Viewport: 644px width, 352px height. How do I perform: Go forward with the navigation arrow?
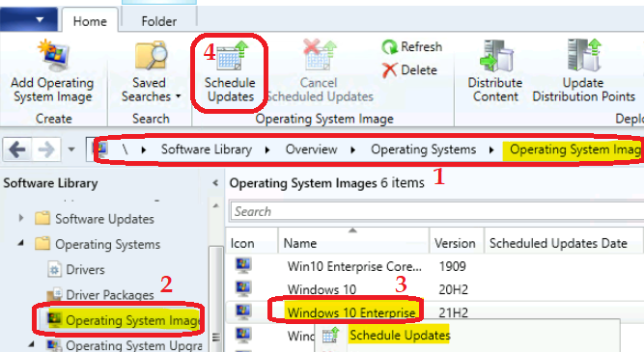46,149
